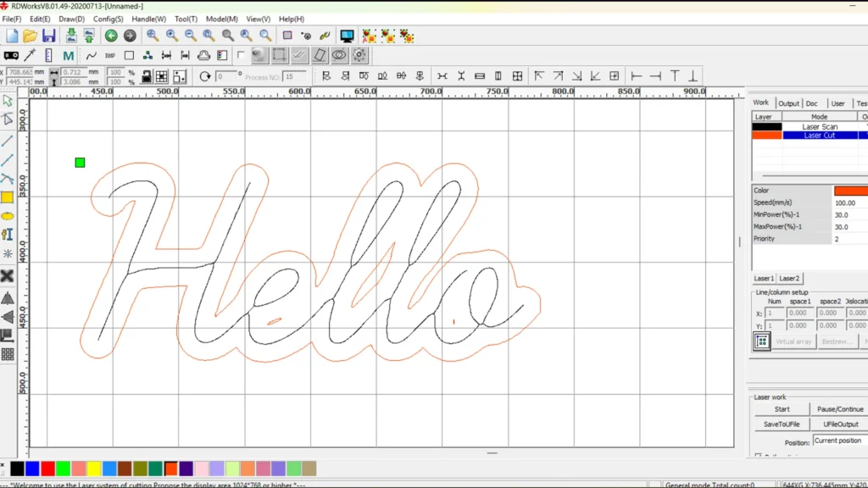This screenshot has width=868, height=488.
Task: Open the Handle menu
Action: tap(148, 19)
